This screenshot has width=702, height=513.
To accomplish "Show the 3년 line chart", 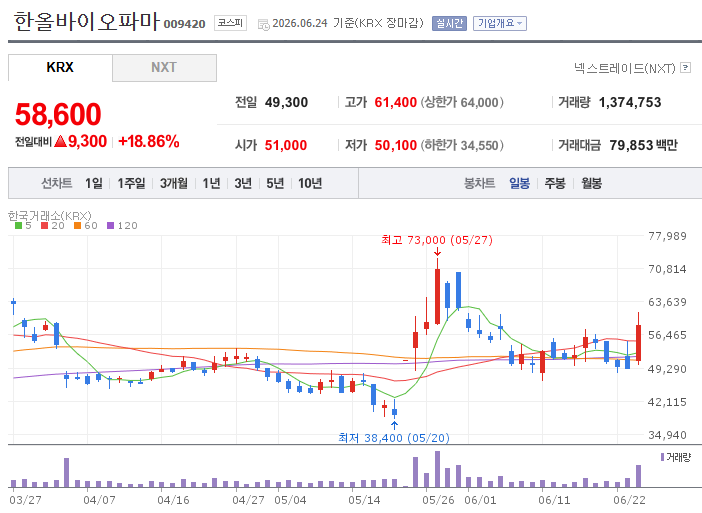I will tap(243, 183).
